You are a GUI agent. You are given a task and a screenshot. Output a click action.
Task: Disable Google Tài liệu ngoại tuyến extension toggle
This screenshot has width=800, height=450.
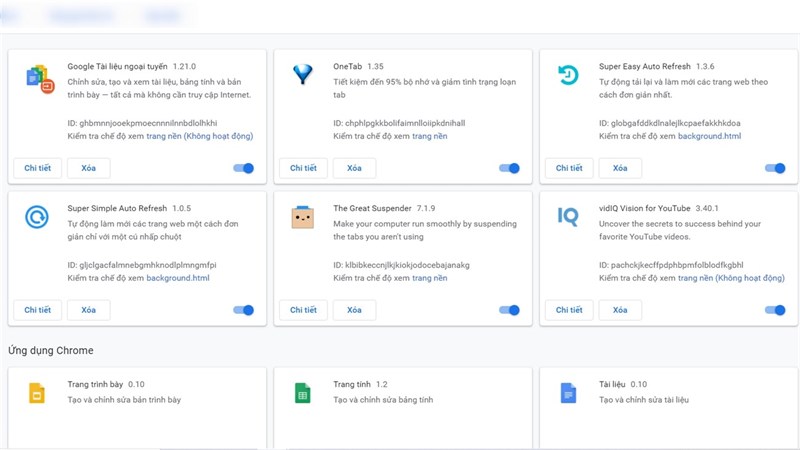click(x=243, y=168)
